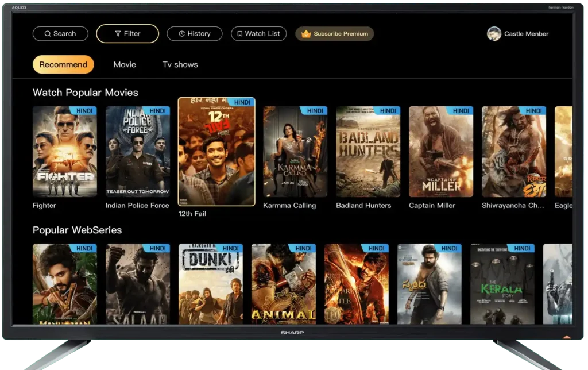
Task: Open the Filter text label
Action: point(132,34)
